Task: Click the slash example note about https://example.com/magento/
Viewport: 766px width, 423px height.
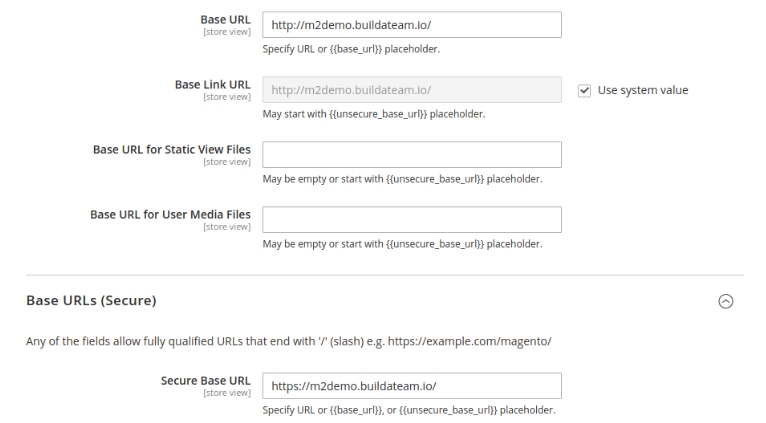Action: click(289, 341)
